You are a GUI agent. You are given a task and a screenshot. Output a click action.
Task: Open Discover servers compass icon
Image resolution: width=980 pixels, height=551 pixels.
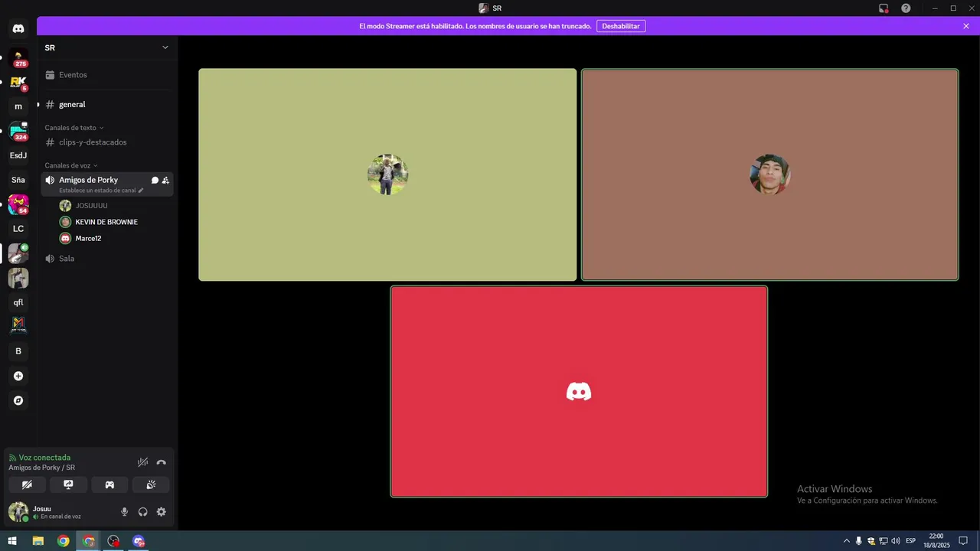(18, 400)
